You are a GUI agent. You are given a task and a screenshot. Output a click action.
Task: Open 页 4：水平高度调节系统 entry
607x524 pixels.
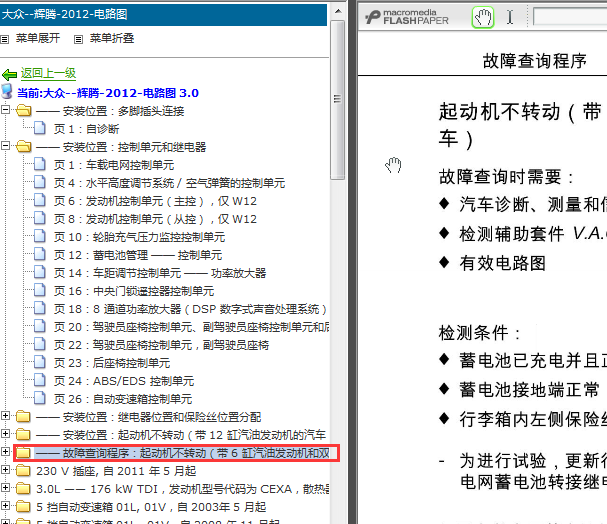[x=170, y=183]
